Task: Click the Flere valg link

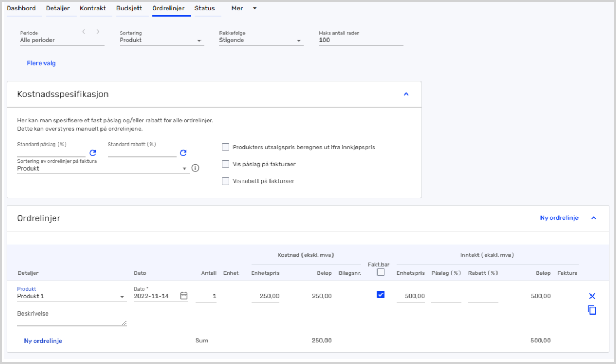Action: (41, 63)
